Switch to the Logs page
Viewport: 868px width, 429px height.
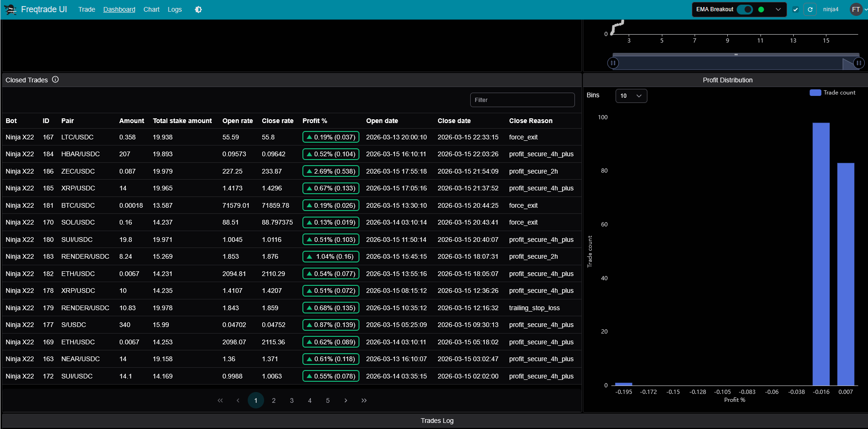point(175,9)
